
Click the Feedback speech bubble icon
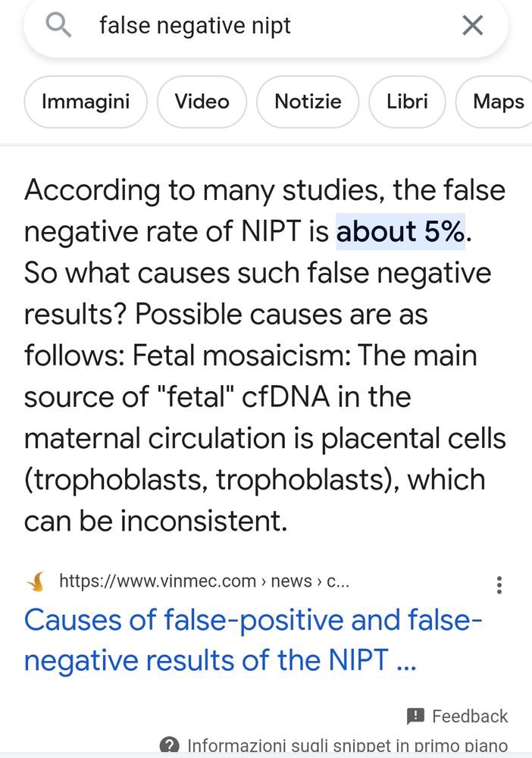(x=415, y=716)
